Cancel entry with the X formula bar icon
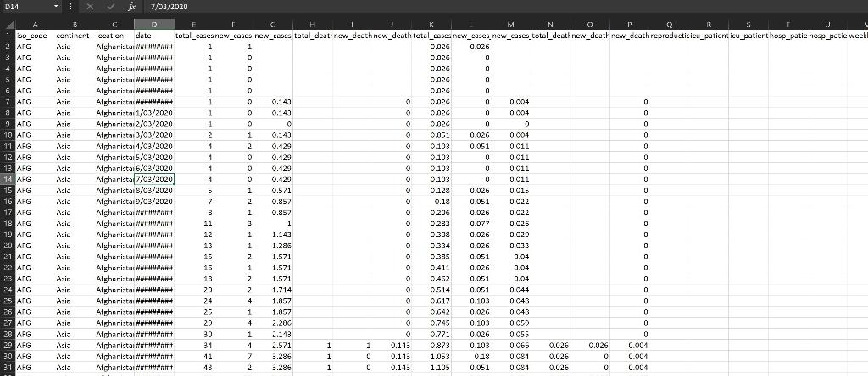Viewport: 868px width, 376px height. tap(90, 7)
